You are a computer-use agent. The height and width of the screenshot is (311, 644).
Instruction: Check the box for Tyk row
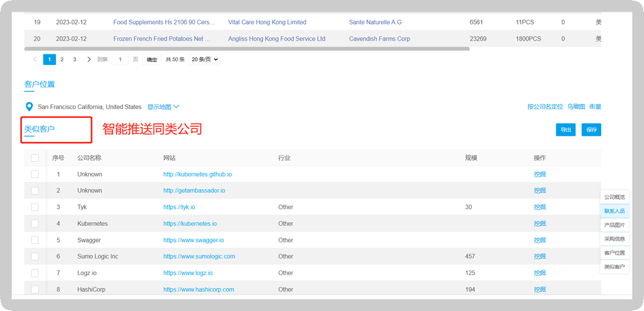pyautogui.click(x=35, y=207)
